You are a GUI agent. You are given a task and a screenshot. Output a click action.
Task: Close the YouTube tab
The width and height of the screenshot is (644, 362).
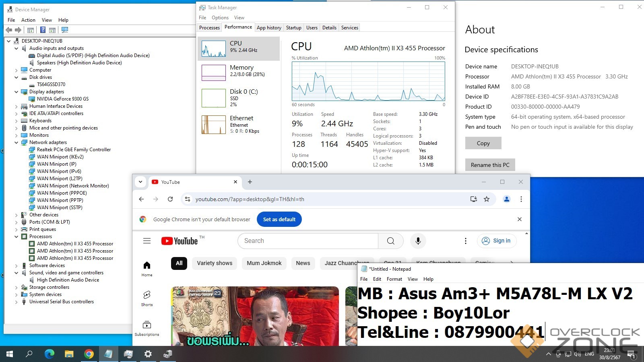click(235, 182)
